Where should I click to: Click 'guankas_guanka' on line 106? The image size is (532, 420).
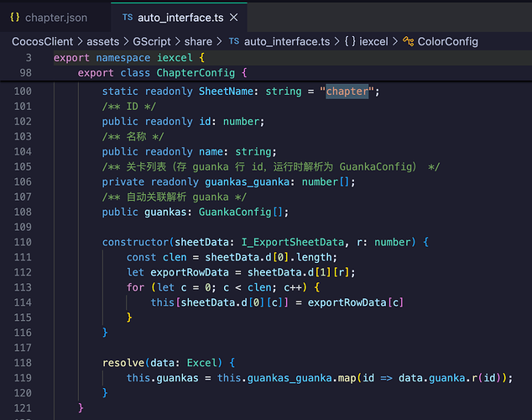click(247, 181)
